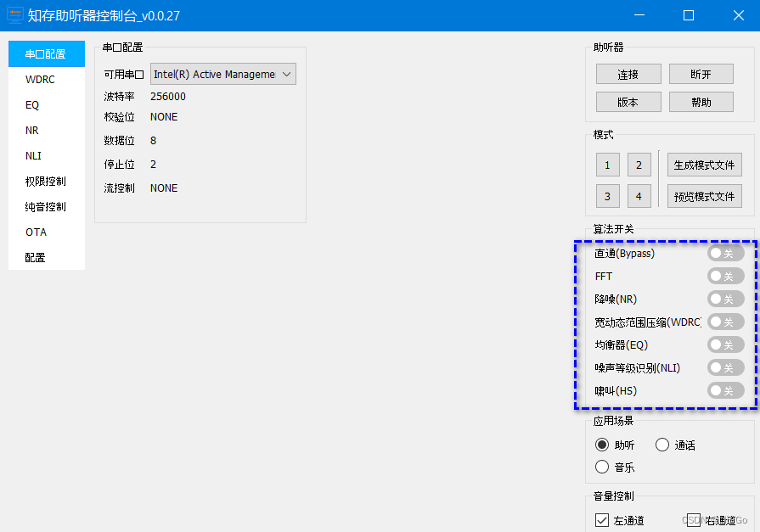Switch to the WDRC tab
Screen dimensions: 760x532
47,80
